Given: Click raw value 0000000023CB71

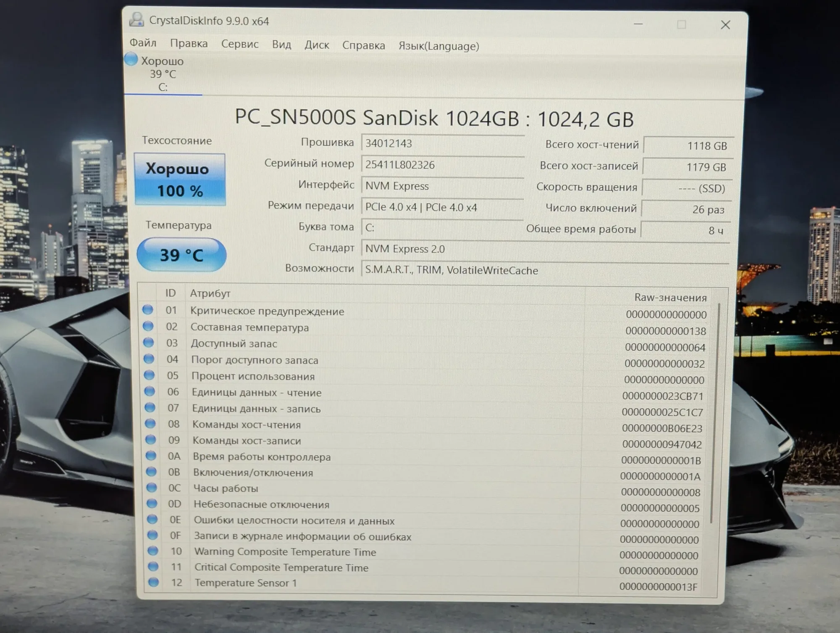Looking at the screenshot, I should coord(662,396).
